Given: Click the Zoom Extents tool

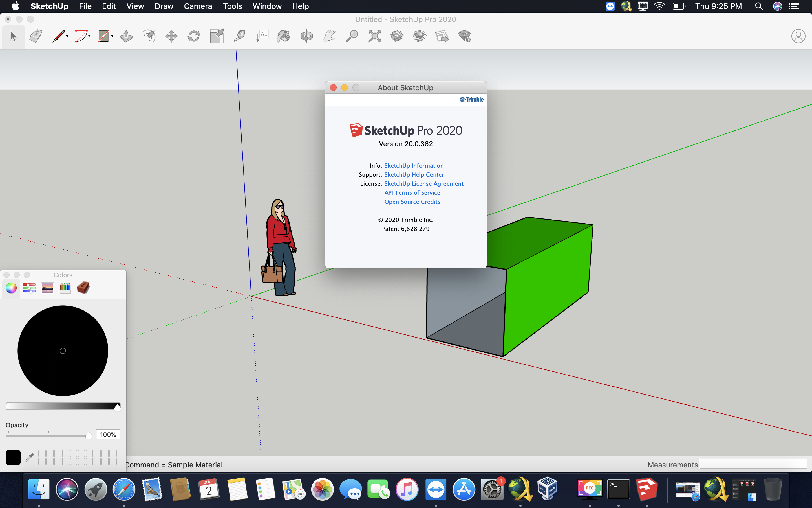Looking at the screenshot, I should 374,36.
